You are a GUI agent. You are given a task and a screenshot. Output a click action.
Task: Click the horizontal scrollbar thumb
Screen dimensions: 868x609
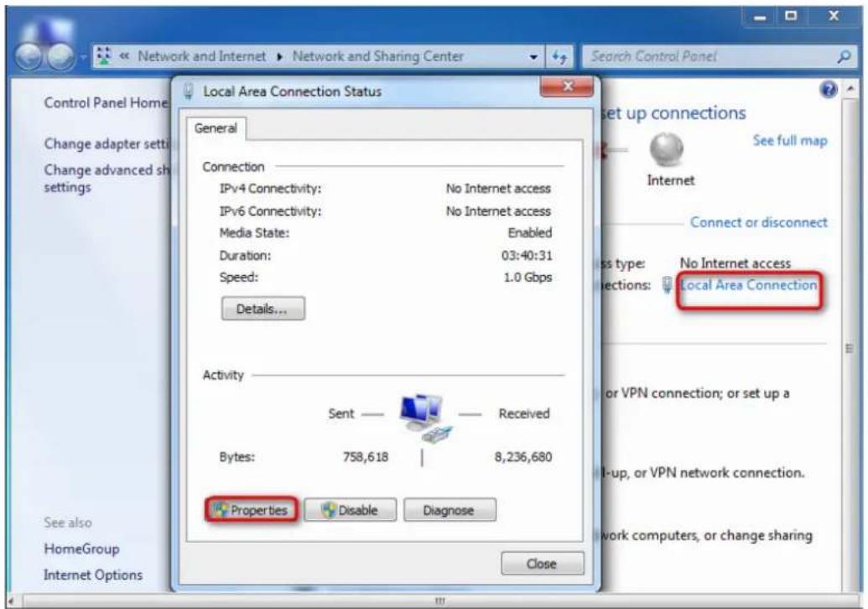tap(440, 601)
